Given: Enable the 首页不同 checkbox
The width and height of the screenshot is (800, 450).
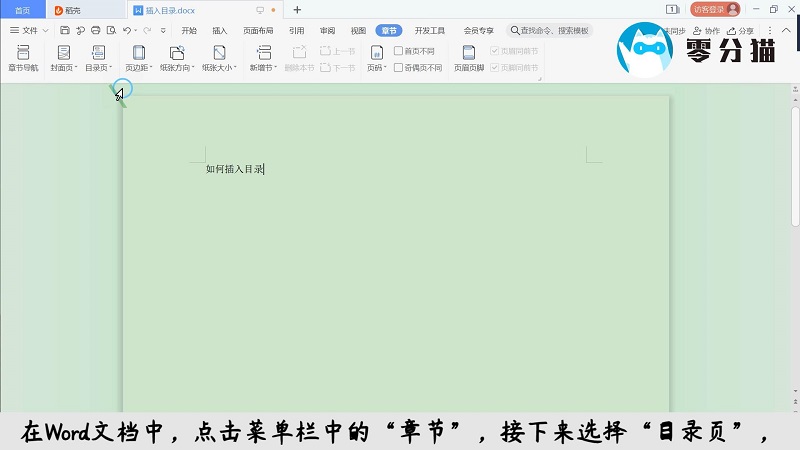Looking at the screenshot, I should tap(399, 51).
